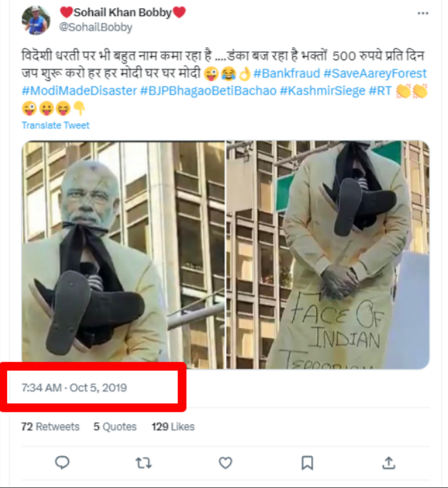The image size is (448, 488).
Task: Click the reply speech bubble icon
Action: click(62, 462)
